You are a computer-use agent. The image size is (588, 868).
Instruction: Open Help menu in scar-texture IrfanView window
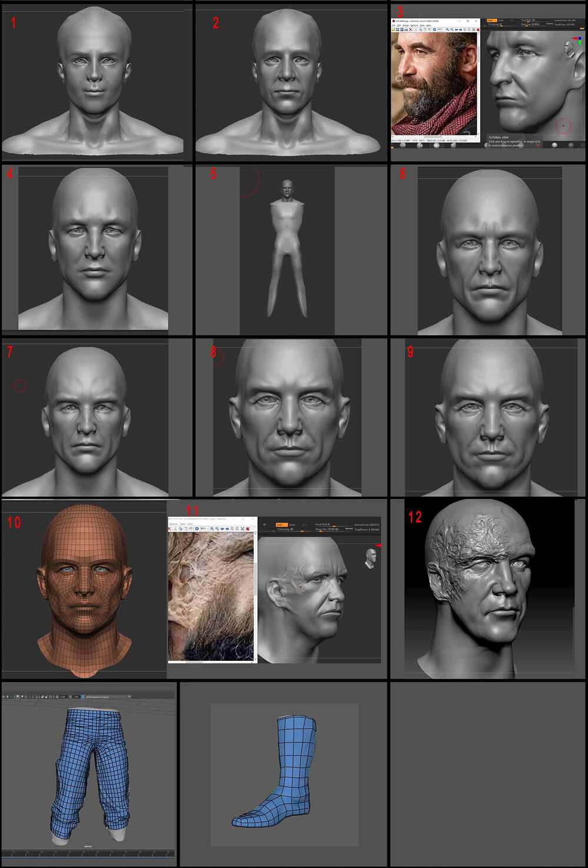pyautogui.click(x=190, y=524)
